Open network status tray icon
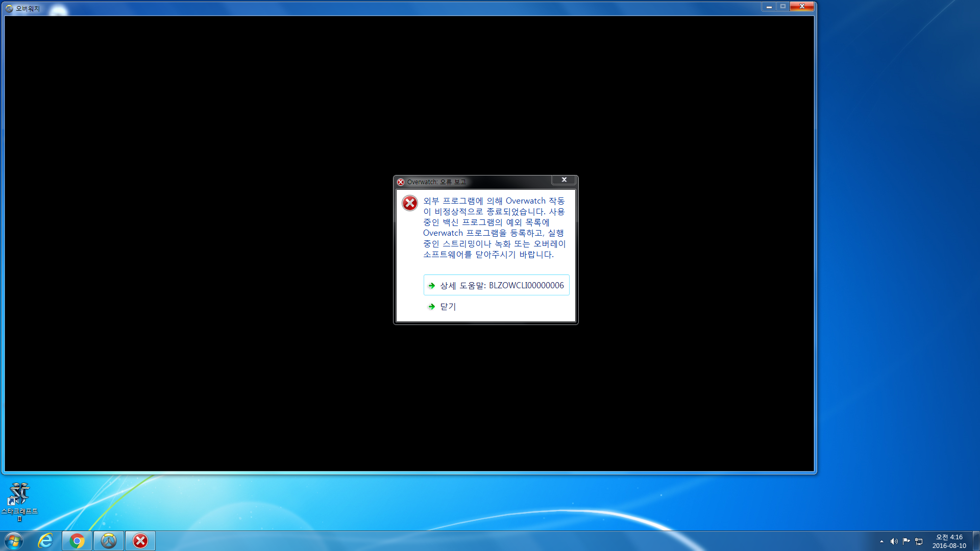 pyautogui.click(x=919, y=541)
